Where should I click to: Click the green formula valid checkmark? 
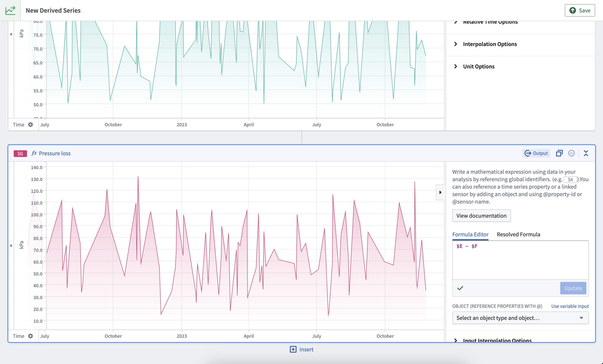coord(460,288)
